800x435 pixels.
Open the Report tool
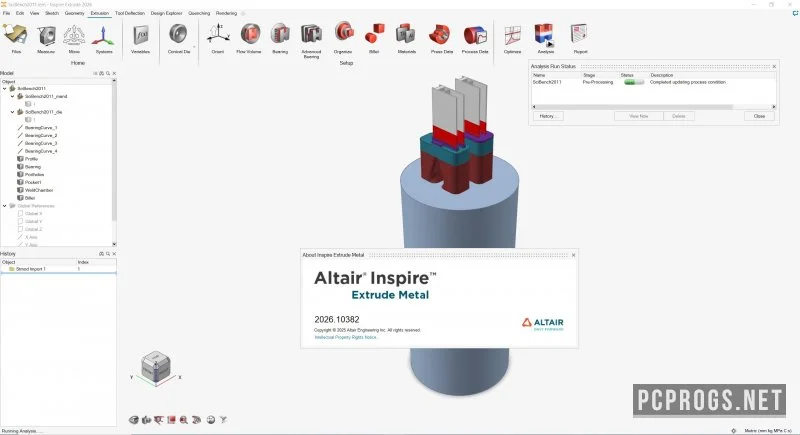(x=580, y=37)
